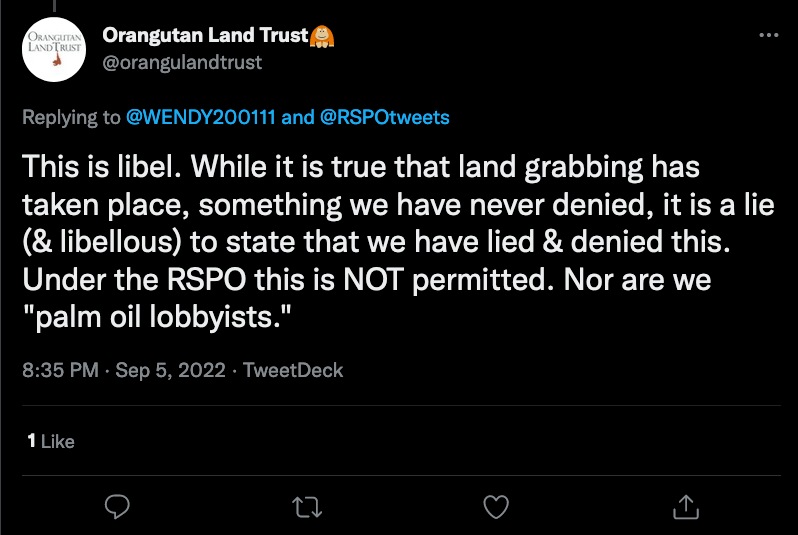Image resolution: width=798 pixels, height=535 pixels.
Task: Open the TweetDeck source link
Action: coord(293,370)
